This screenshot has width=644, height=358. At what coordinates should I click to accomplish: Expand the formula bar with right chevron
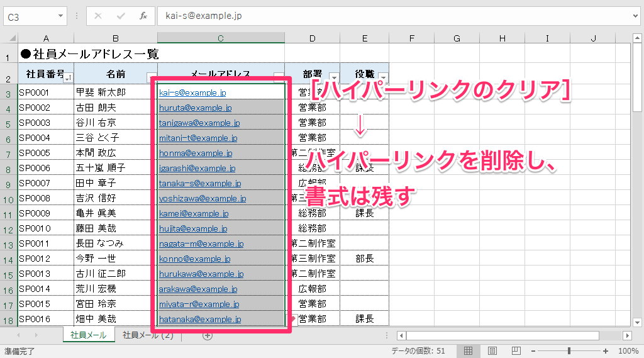[x=636, y=16]
